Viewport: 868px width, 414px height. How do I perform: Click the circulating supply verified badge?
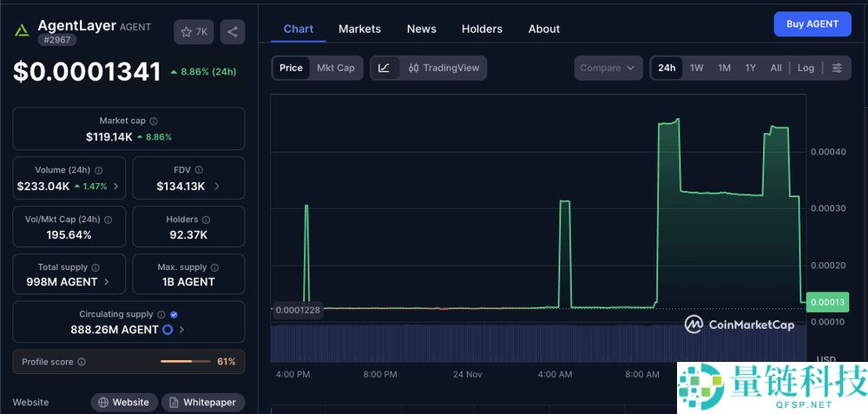click(174, 314)
